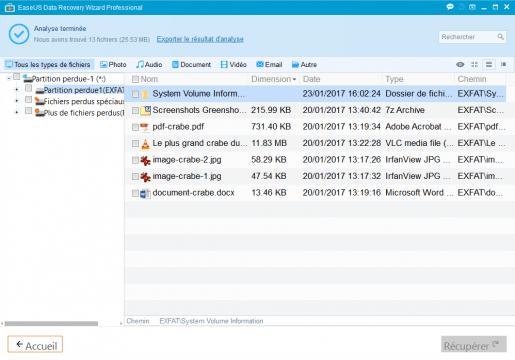This screenshot has width=515, height=360.
Task: Open the feedback chat bubble icon
Action: 450,7
